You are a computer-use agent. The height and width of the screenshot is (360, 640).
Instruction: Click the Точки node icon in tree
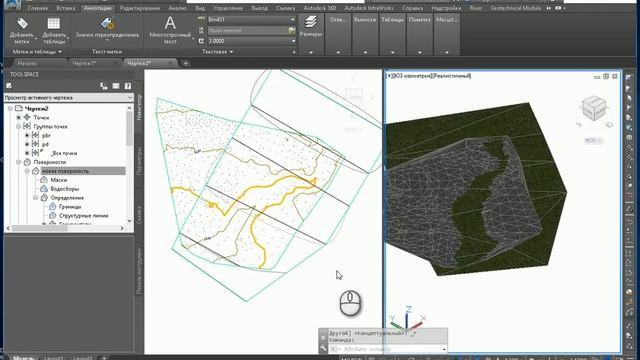coord(27,117)
